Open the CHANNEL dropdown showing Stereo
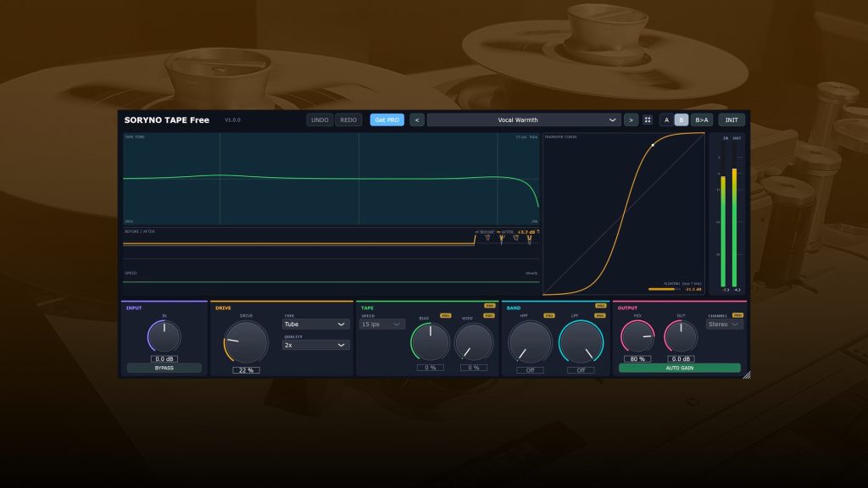868x488 pixels. 725,324
